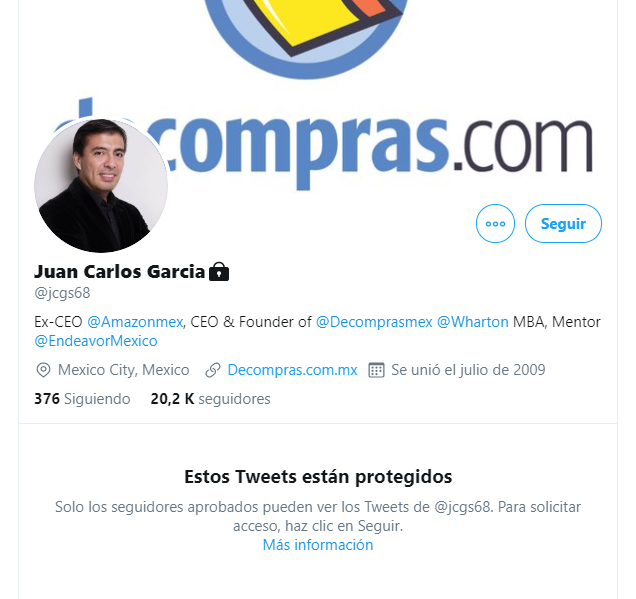The image size is (636, 599).
Task: Open the circular profile photo
Action: [x=101, y=185]
